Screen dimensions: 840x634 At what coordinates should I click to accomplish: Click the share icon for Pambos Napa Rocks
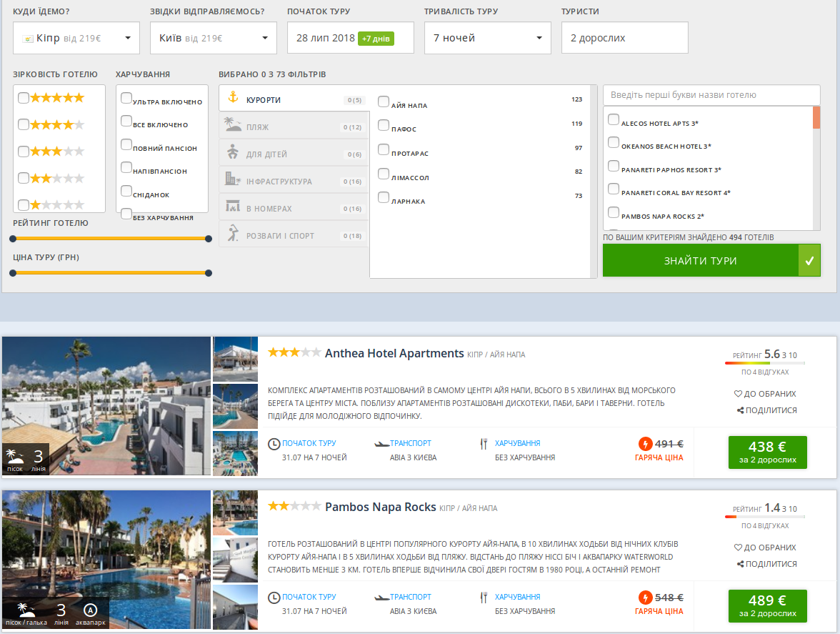(x=739, y=564)
